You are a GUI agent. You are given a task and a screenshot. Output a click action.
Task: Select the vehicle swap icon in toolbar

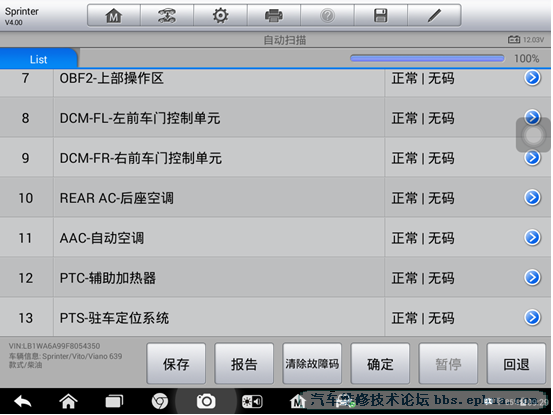point(167,16)
